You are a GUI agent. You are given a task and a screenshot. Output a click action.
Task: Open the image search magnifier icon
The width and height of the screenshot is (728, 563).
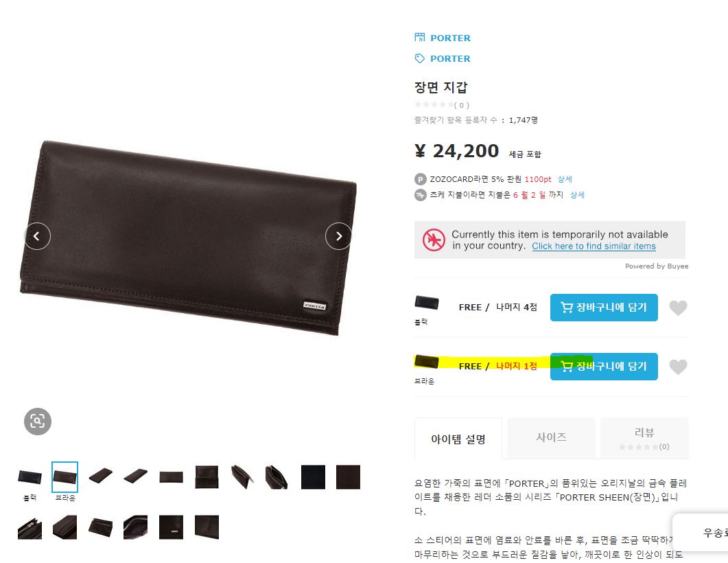pos(38,422)
